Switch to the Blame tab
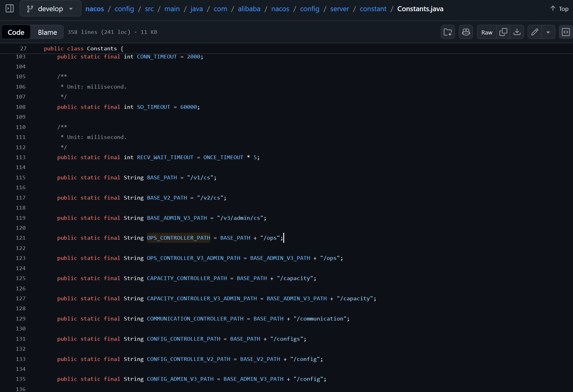The image size is (573, 392). (47, 32)
